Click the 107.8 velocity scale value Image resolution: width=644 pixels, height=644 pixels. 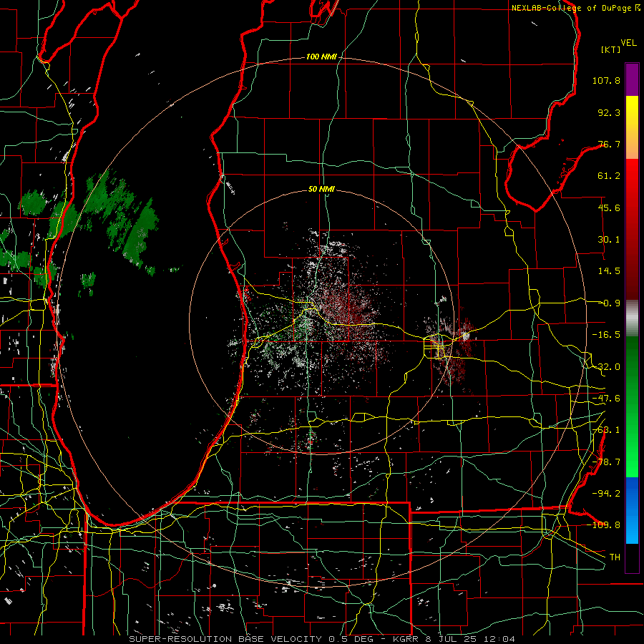point(606,80)
